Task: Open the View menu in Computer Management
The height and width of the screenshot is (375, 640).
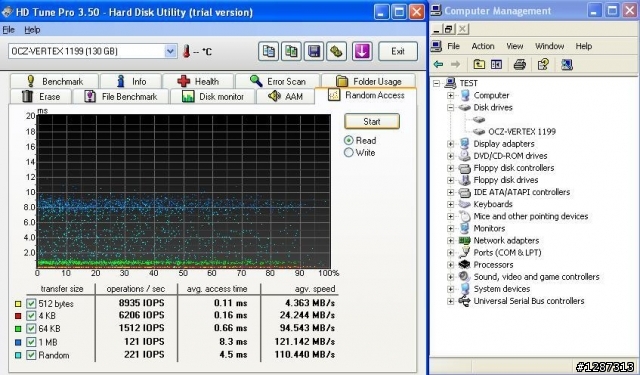Action: [x=515, y=46]
